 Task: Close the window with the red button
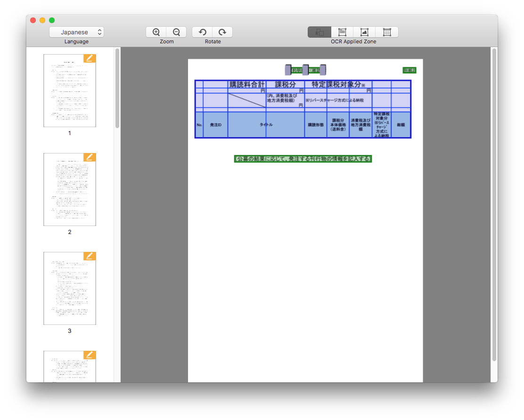click(x=33, y=20)
